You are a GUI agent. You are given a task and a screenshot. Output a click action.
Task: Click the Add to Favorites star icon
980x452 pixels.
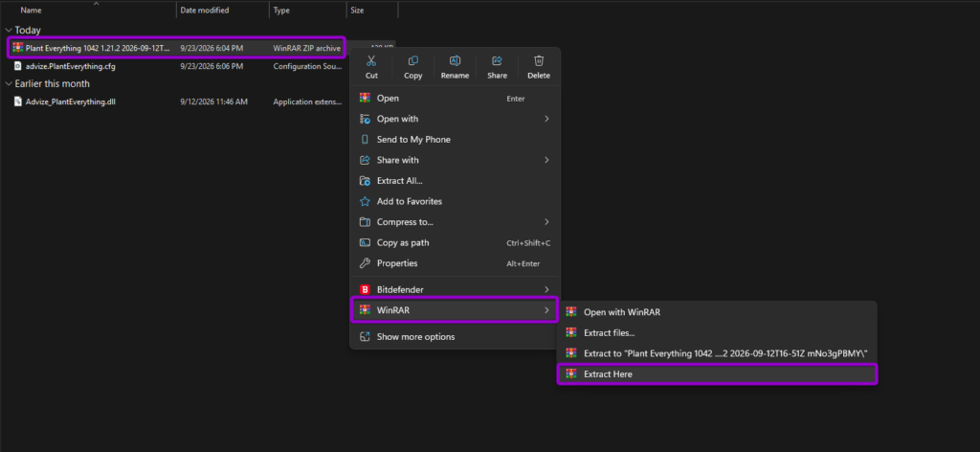[365, 201]
